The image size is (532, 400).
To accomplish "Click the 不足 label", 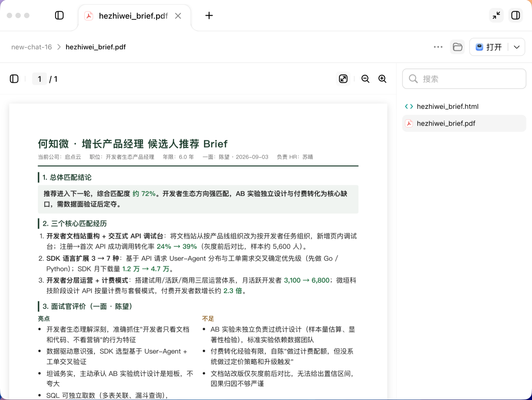I will pyautogui.click(x=208, y=318).
